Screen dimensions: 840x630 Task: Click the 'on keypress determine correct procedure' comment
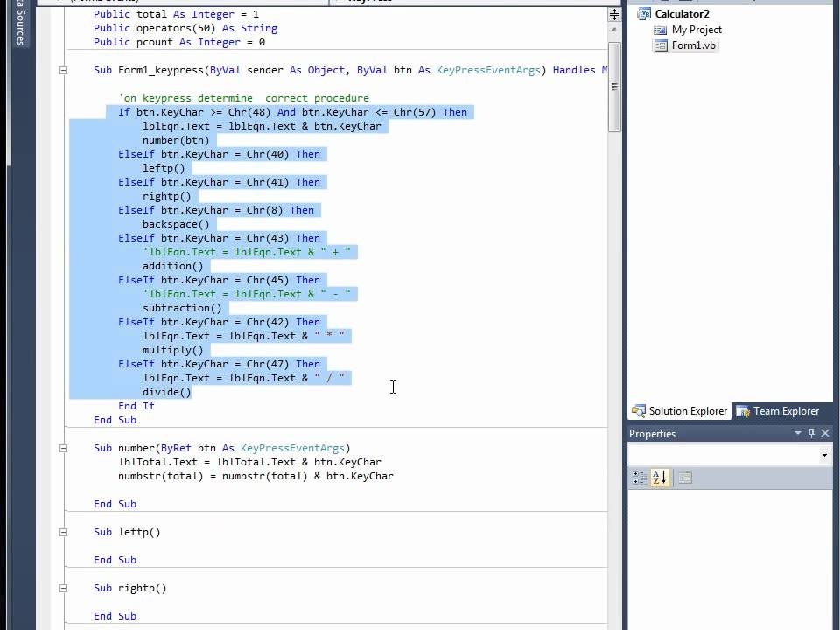click(x=244, y=98)
